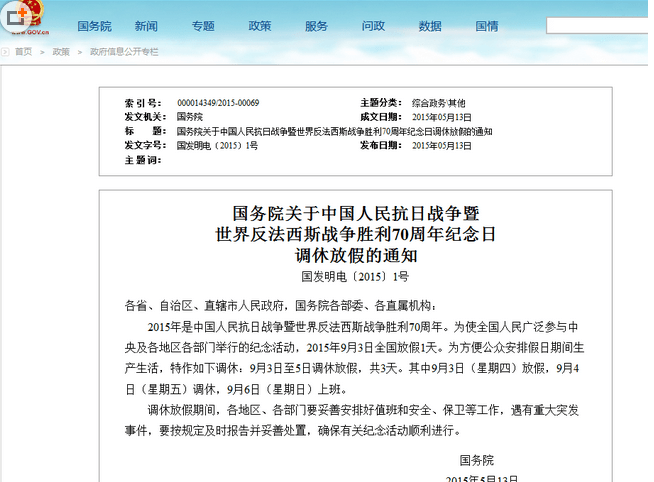Viewport: 654px width, 482px height.
Task: Click the 成文日期 value 2015年05月13日
Action: [x=442, y=117]
